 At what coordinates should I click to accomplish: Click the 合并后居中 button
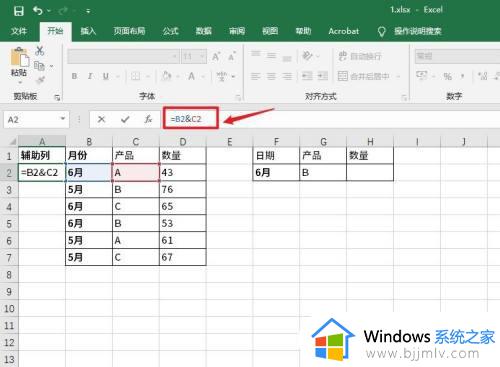(x=363, y=76)
